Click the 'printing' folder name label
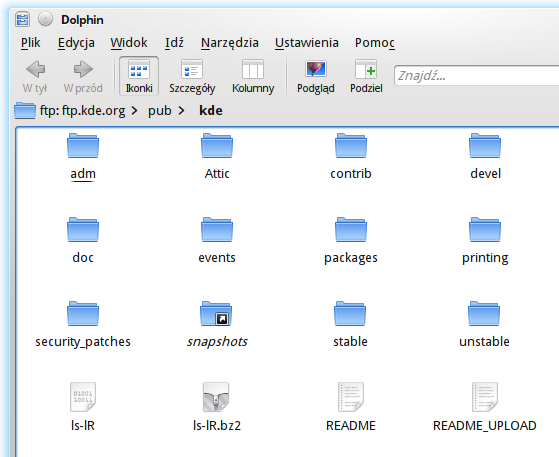 click(485, 258)
